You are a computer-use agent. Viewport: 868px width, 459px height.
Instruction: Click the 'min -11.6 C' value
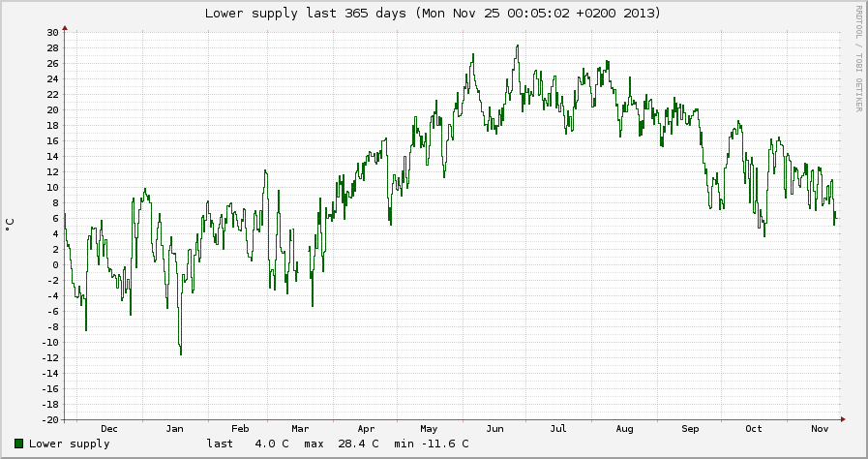coord(432,444)
